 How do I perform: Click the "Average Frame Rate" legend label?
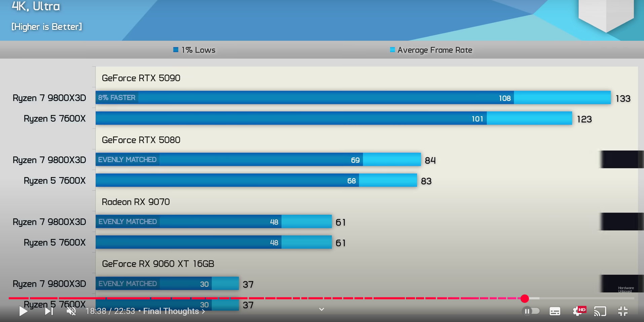[435, 50]
